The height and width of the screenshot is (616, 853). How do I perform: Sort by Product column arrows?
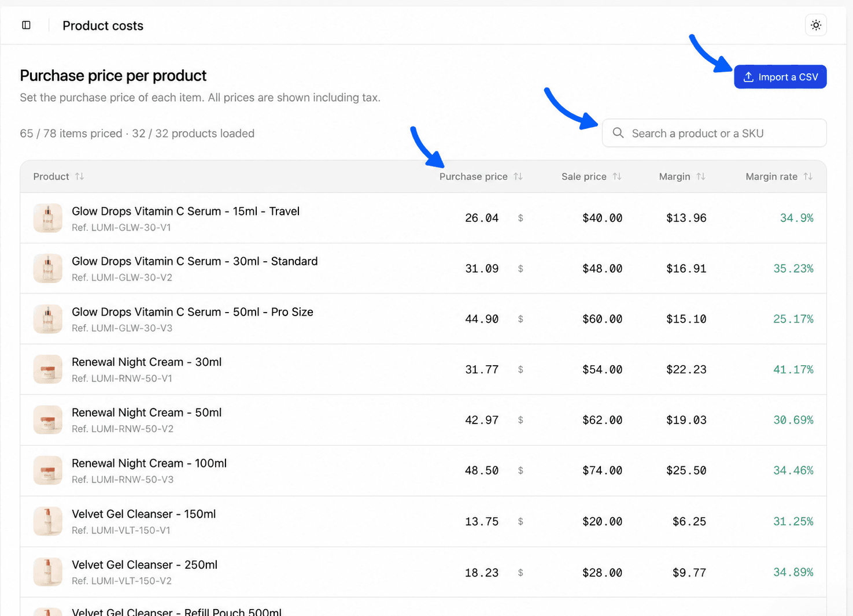coord(80,176)
